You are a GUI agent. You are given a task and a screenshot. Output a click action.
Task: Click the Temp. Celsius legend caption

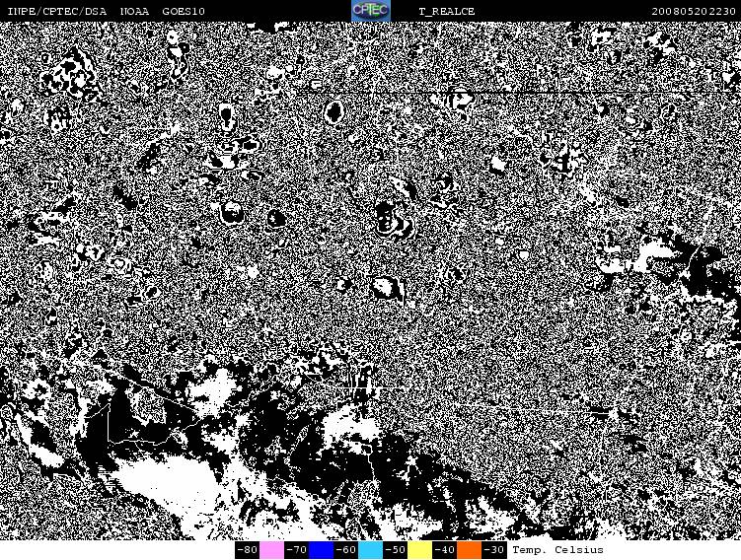(x=557, y=550)
